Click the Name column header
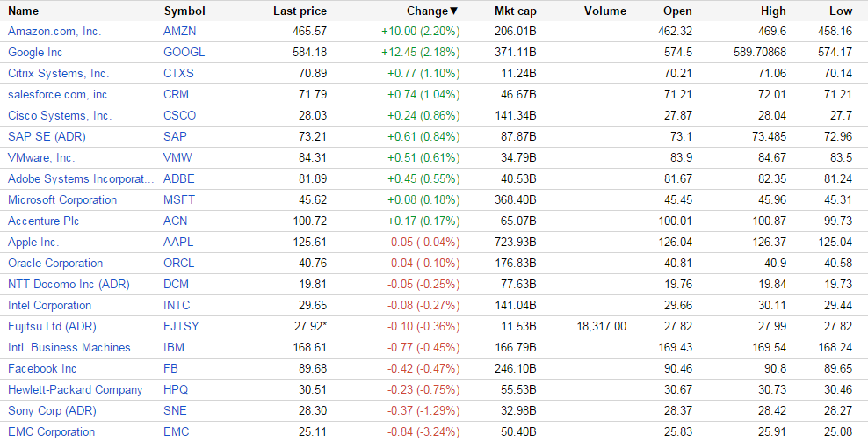The width and height of the screenshot is (868, 442). (x=24, y=11)
